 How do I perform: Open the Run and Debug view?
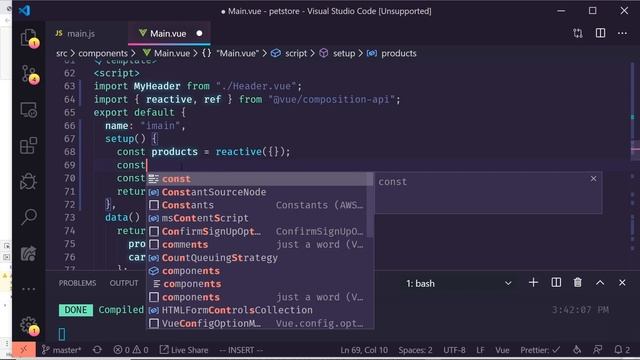pyautogui.click(x=29, y=181)
